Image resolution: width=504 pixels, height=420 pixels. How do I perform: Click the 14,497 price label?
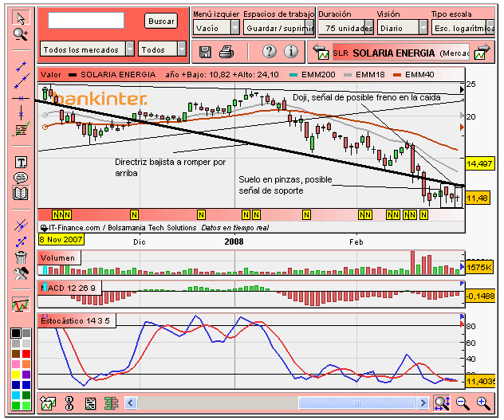point(479,163)
